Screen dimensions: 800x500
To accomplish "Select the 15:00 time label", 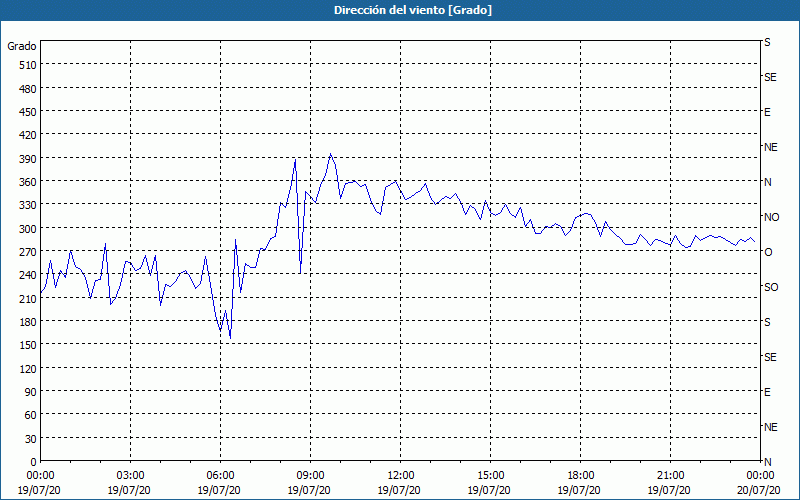I will pos(490,476).
